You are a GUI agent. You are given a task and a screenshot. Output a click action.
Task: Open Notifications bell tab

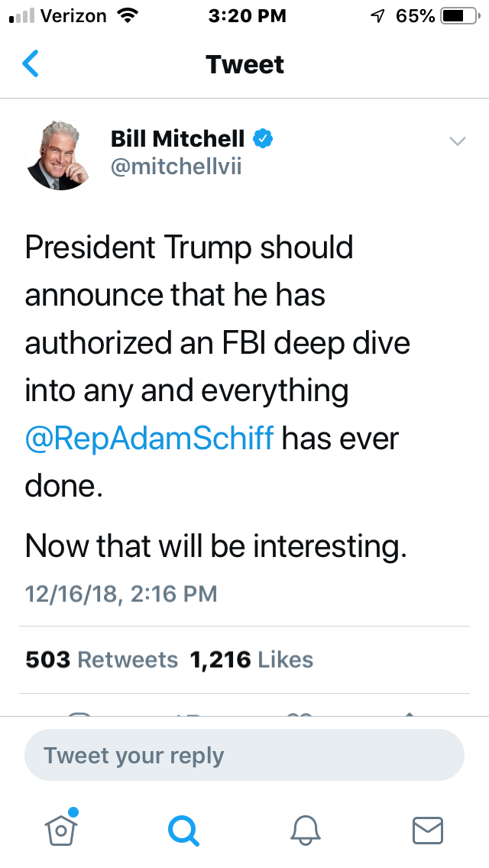(x=306, y=828)
